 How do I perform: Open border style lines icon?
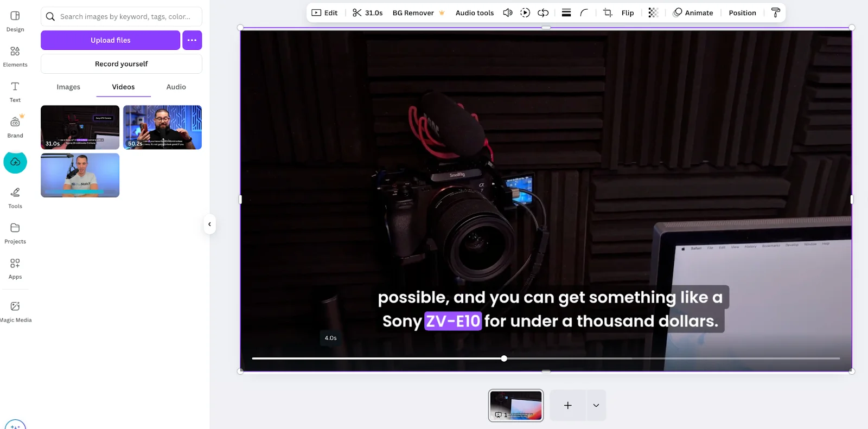(x=566, y=12)
